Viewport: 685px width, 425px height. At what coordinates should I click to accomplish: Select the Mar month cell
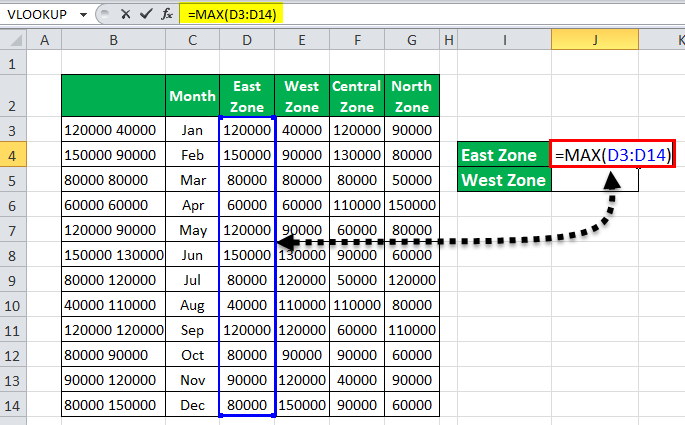pyautogui.click(x=192, y=180)
